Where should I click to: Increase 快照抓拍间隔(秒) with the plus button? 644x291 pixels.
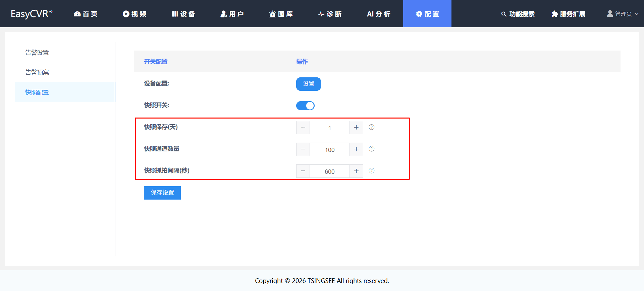[356, 171]
